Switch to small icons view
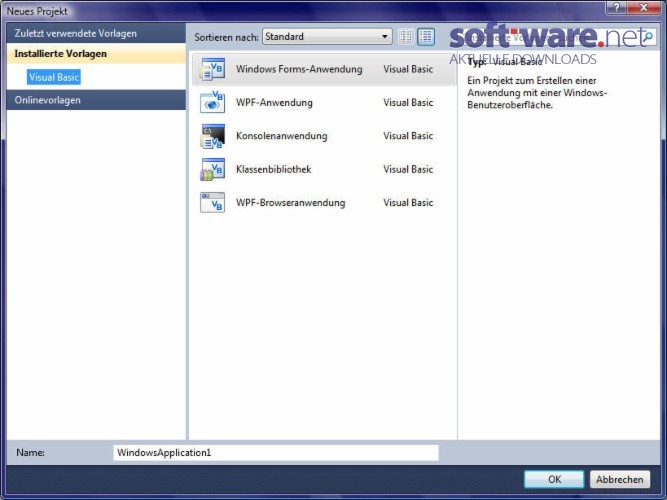Image resolution: width=667 pixels, height=500 pixels. (405, 37)
